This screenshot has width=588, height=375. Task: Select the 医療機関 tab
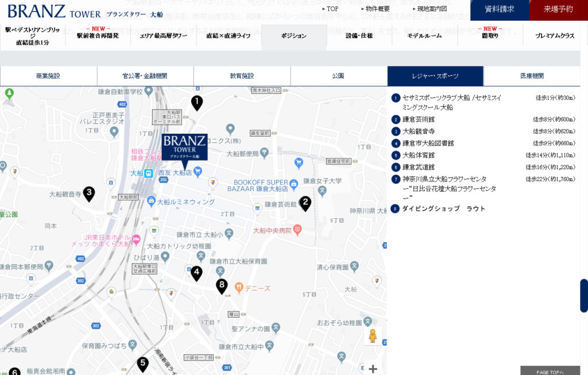coord(532,76)
